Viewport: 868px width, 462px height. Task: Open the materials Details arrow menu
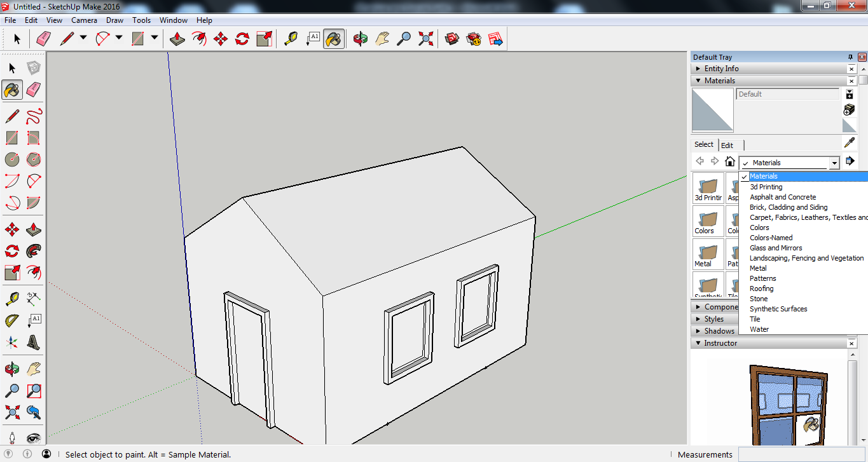pos(850,161)
